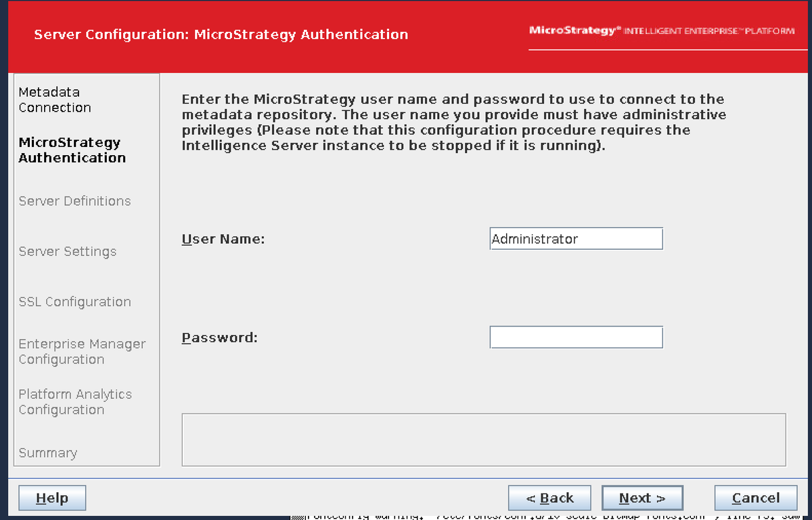Open Enterprise Manager Configuration
The image size is (812, 520).
tap(82, 351)
